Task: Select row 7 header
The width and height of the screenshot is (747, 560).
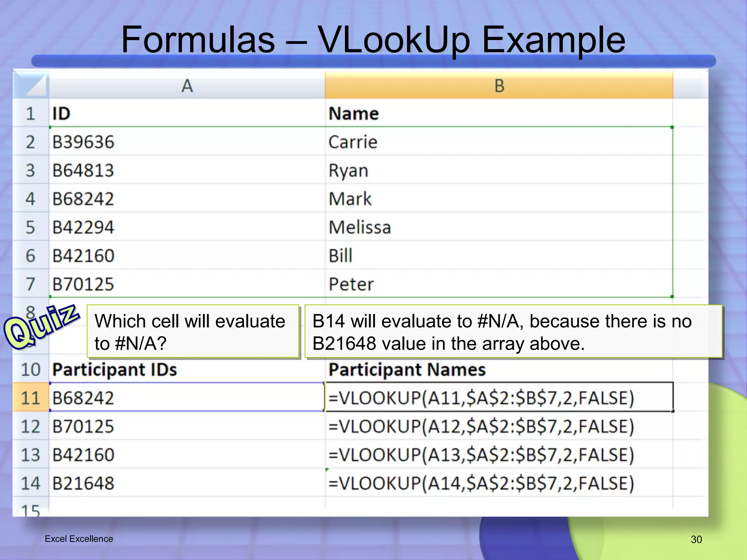Action: pos(31,284)
